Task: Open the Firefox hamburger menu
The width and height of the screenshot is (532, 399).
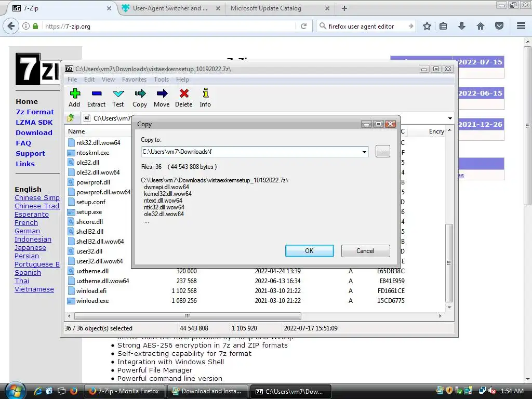Action: (x=521, y=26)
